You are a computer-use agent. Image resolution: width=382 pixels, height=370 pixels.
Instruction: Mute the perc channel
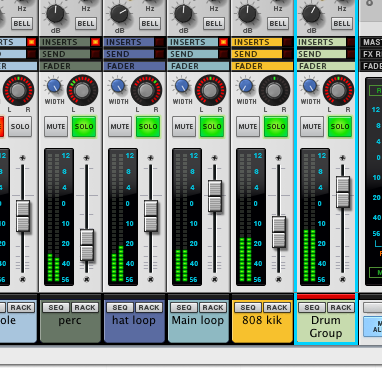[56, 127]
